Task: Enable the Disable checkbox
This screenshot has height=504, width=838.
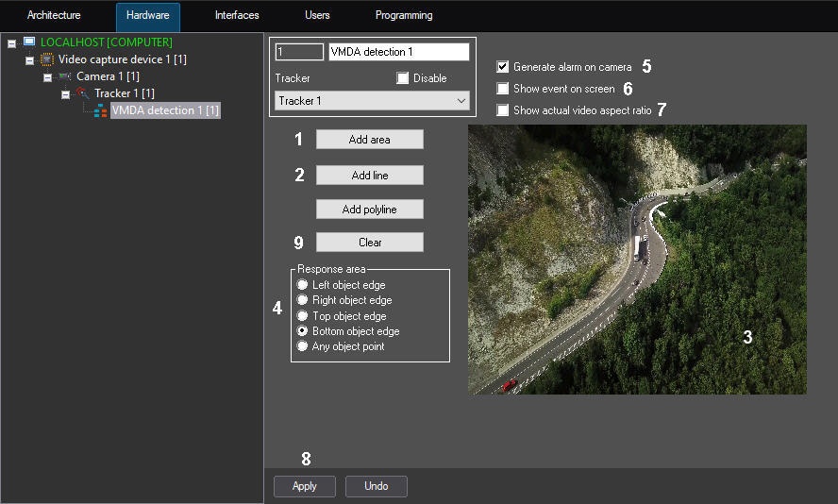Action: (x=403, y=78)
